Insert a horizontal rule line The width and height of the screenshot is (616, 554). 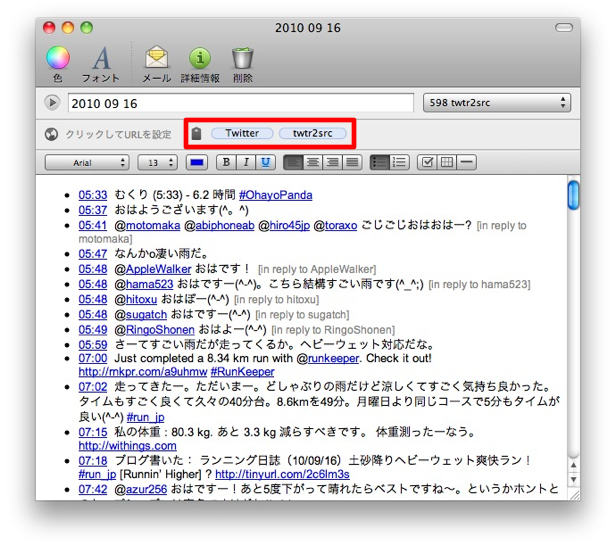[x=467, y=161]
